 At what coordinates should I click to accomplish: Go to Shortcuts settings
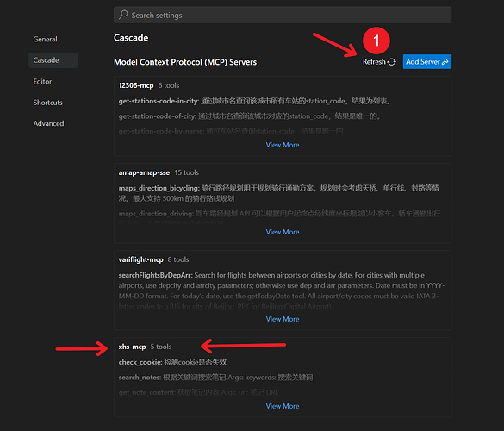tap(48, 103)
